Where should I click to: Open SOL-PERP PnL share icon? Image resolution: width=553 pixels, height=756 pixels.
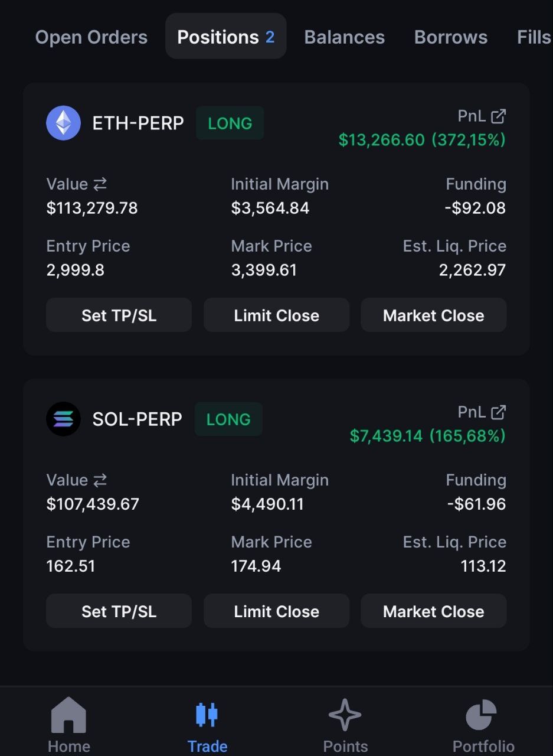498,412
